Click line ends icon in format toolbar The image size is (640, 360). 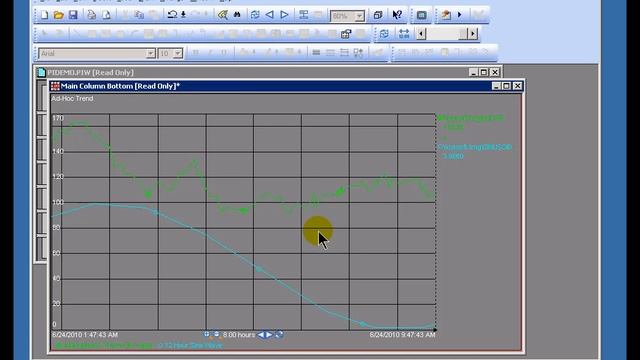pos(344,53)
